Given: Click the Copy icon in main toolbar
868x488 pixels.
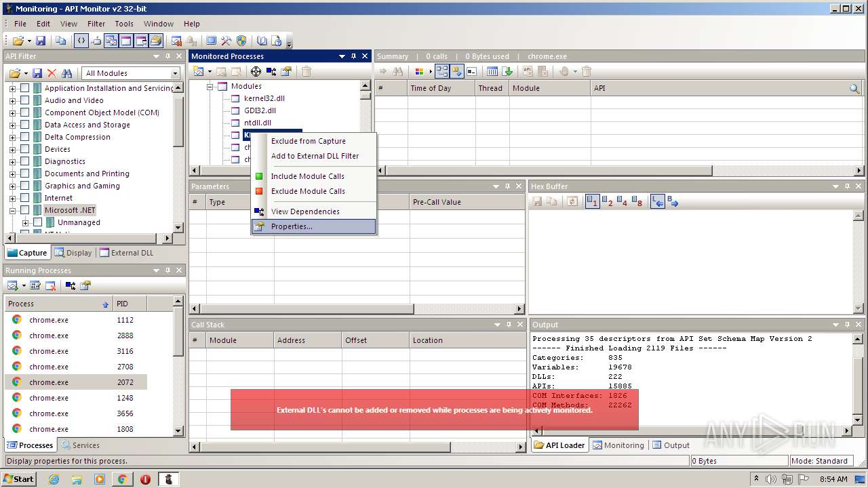Looking at the screenshot, I should point(61,41).
